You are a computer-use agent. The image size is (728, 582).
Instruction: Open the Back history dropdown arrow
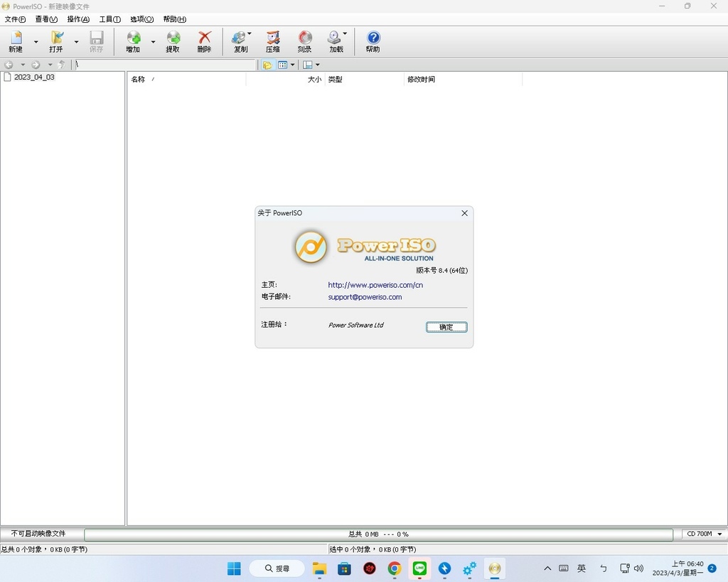(23, 65)
